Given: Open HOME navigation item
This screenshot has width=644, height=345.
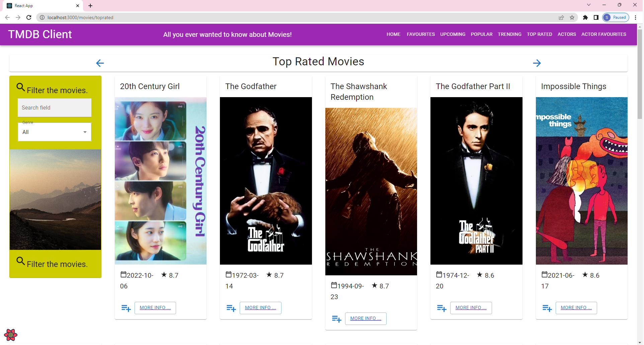Looking at the screenshot, I should coord(394,34).
